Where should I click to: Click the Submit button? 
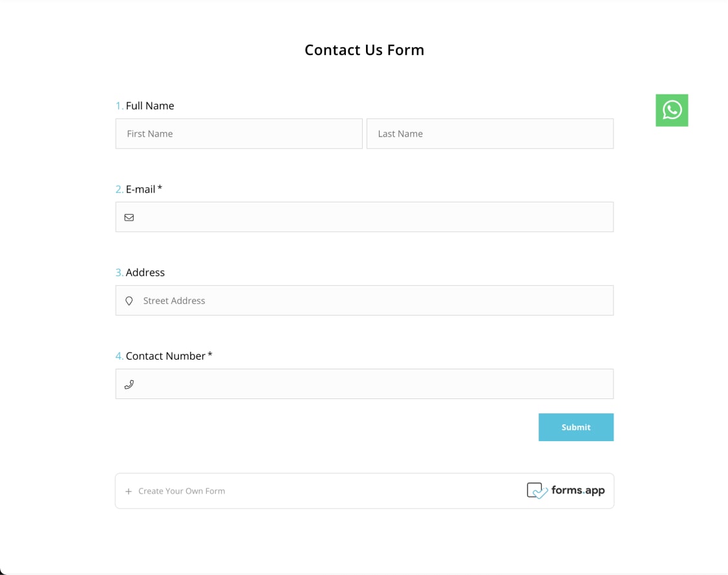pos(575,427)
